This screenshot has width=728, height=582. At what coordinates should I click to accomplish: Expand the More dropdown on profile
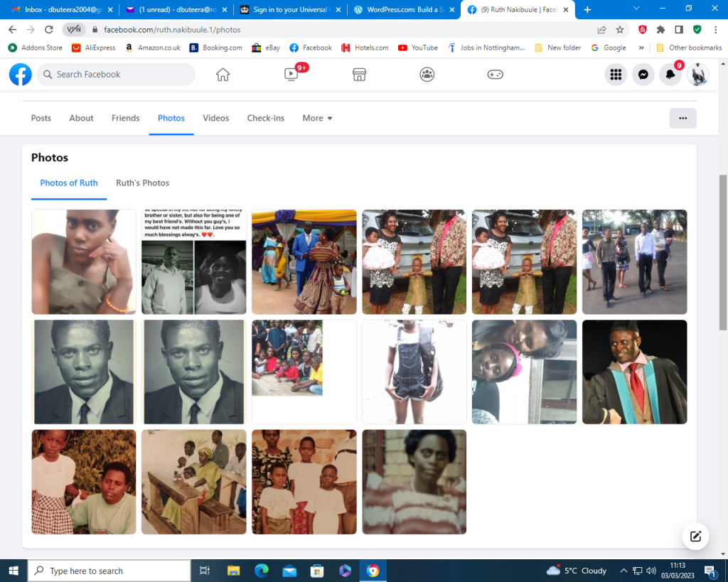click(x=317, y=118)
